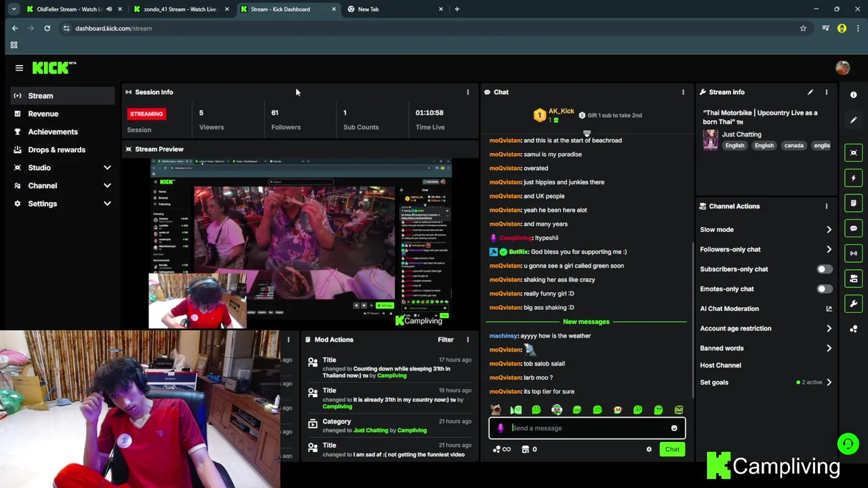Screen dimensions: 868x488
Task: Open Account age restriction arrow
Action: click(x=829, y=329)
